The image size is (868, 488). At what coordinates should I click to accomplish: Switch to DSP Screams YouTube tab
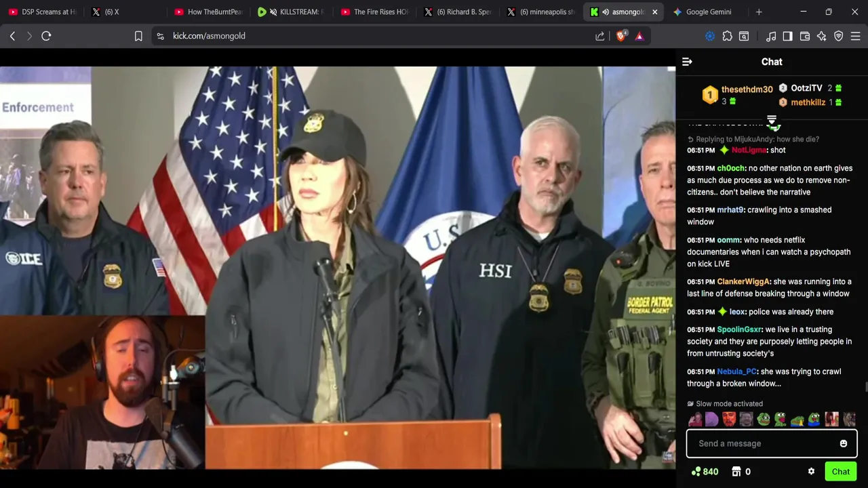click(42, 12)
